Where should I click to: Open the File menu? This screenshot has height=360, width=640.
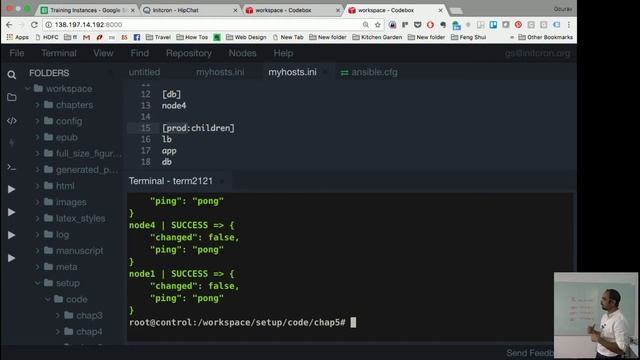point(17,53)
